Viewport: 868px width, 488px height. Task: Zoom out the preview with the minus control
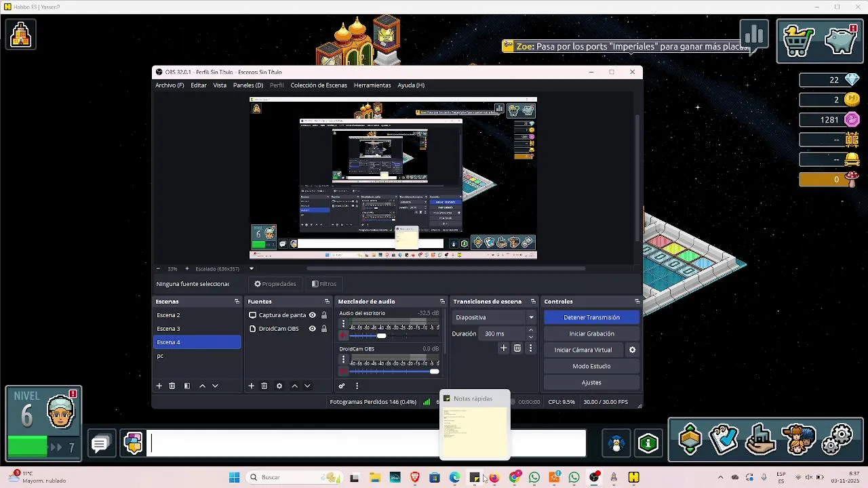coord(158,269)
